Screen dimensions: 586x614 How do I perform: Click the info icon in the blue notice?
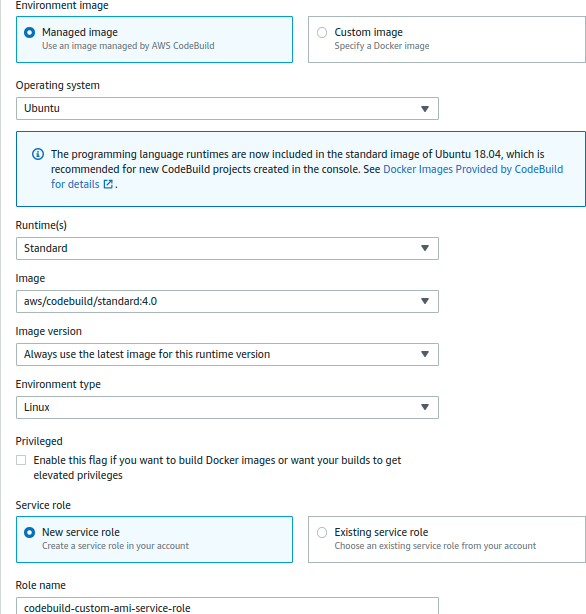(x=38, y=154)
